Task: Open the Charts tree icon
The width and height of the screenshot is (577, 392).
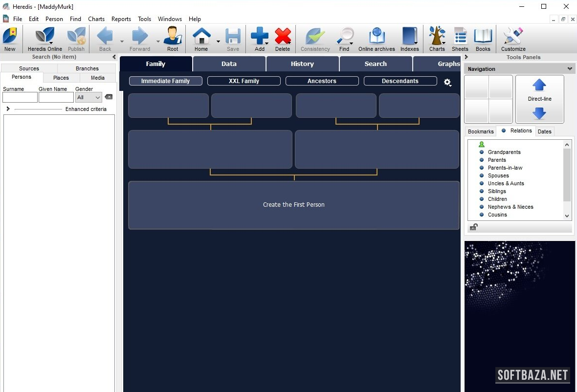Action: coord(437,37)
